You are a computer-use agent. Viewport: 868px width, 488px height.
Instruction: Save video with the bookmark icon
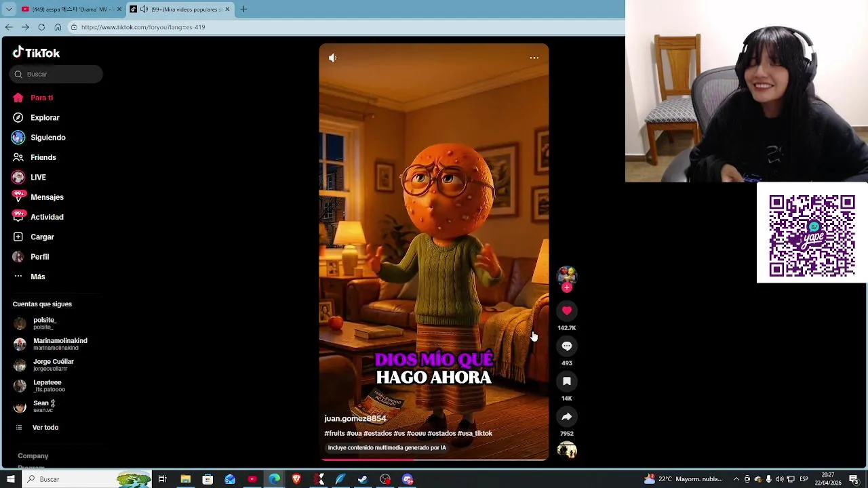pyautogui.click(x=567, y=382)
